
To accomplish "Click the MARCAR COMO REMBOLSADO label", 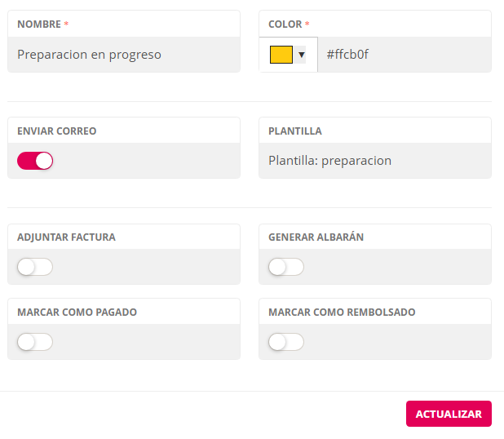I will point(342,312).
